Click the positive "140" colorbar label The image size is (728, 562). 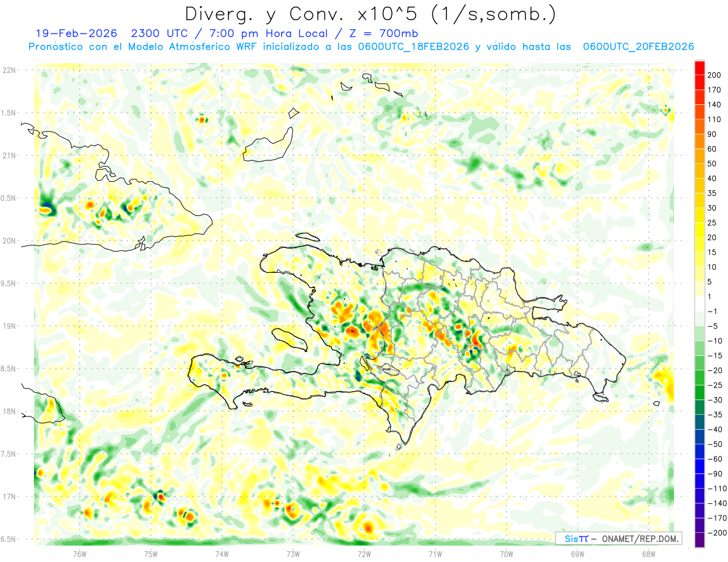(715, 104)
